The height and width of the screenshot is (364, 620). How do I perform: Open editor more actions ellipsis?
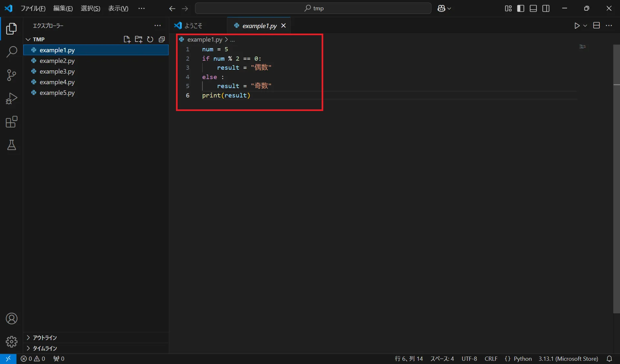[x=609, y=25]
